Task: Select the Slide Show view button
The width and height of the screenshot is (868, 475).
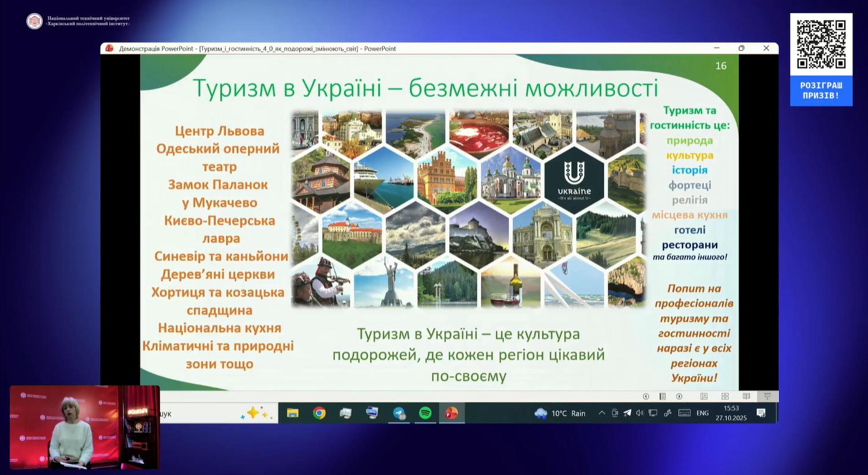Action: [767, 396]
